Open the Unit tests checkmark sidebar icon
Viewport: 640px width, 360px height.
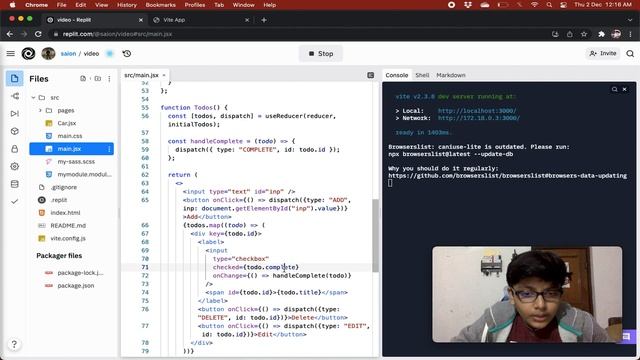[x=15, y=201]
